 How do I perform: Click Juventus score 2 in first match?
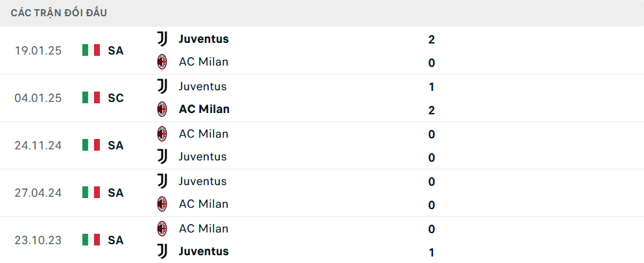pos(431,40)
